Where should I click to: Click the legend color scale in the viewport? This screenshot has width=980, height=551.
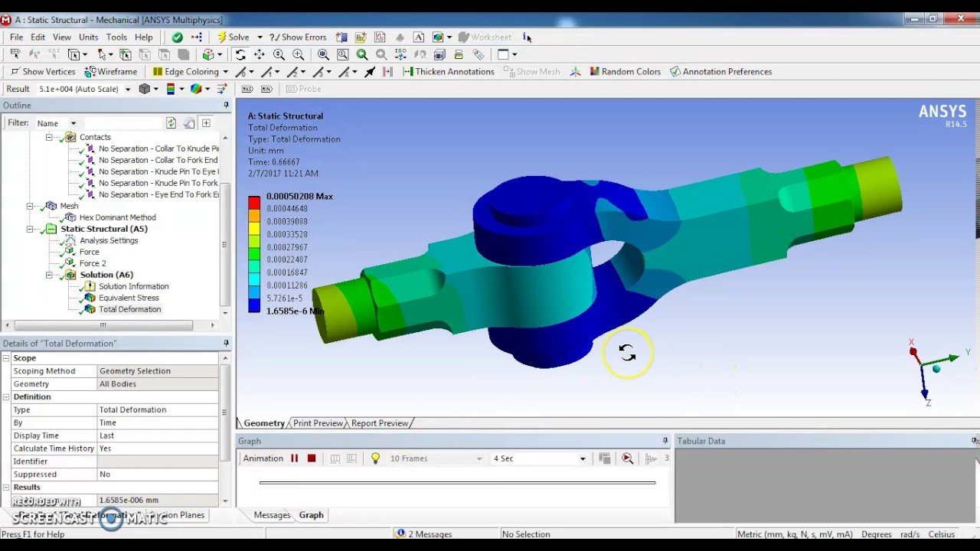point(254,253)
